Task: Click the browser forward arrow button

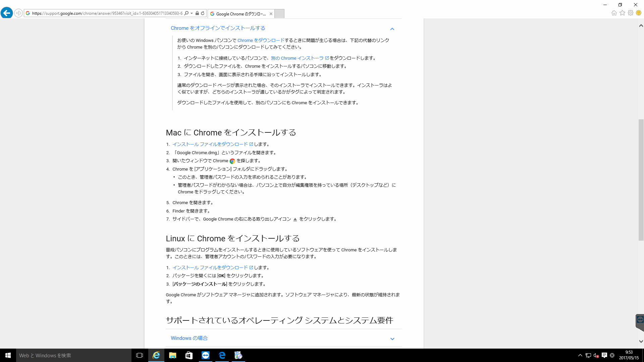Action: [x=18, y=13]
